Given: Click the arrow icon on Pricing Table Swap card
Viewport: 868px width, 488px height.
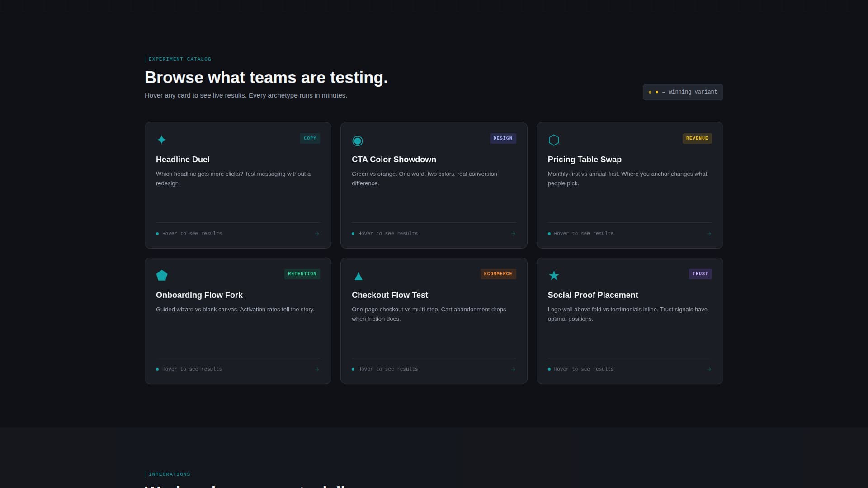Looking at the screenshot, I should click(709, 234).
